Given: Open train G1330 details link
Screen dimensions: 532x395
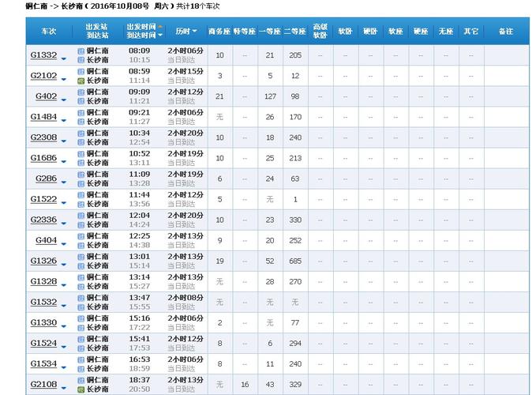Looking at the screenshot, I should [43, 322].
